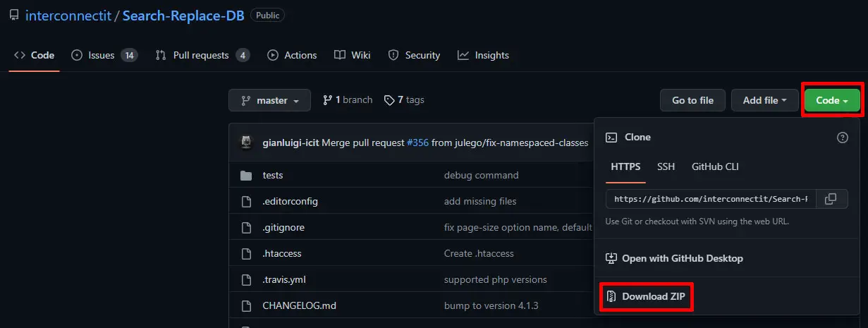Viewport: 868px width, 328px height.
Task: Open the 'add missing files' commit message
Action: click(x=480, y=201)
